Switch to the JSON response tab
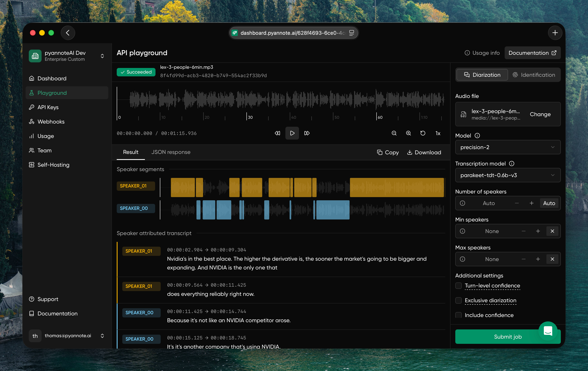This screenshot has height=371, width=588. coord(171,152)
